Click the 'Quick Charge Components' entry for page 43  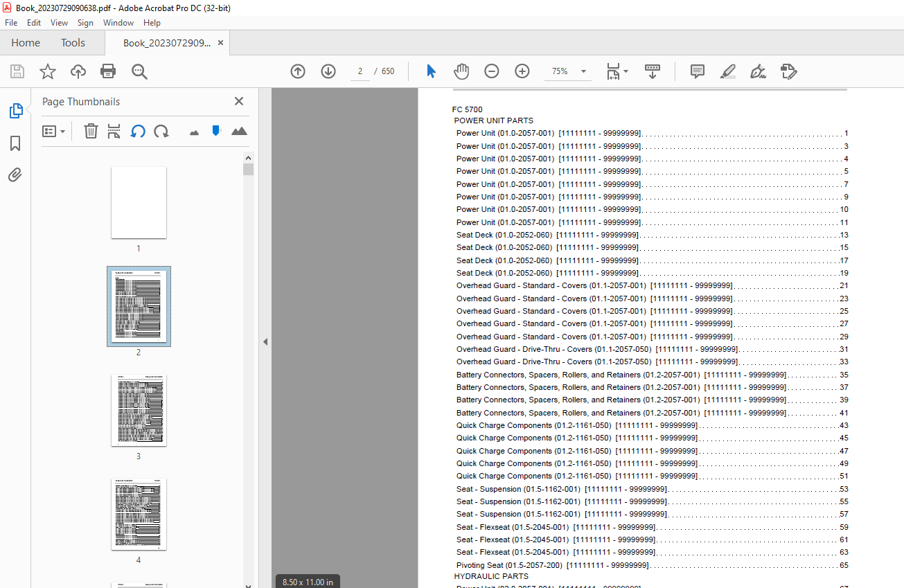click(652, 425)
